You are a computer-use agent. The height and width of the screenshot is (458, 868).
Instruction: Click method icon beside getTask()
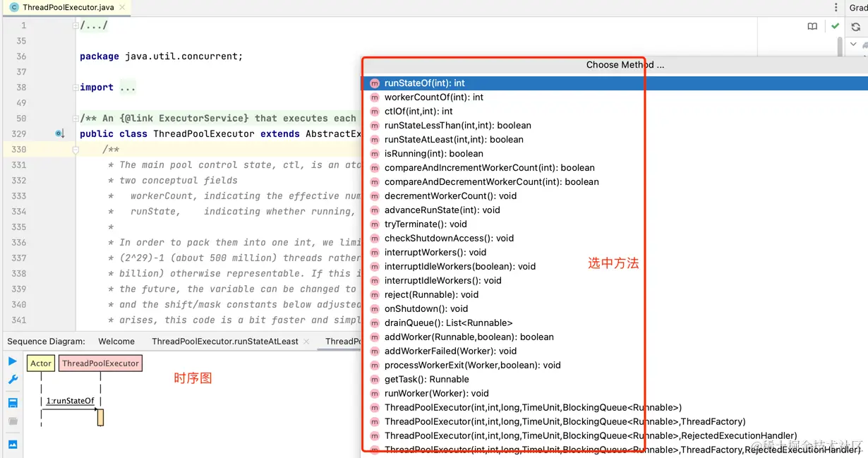(x=375, y=380)
